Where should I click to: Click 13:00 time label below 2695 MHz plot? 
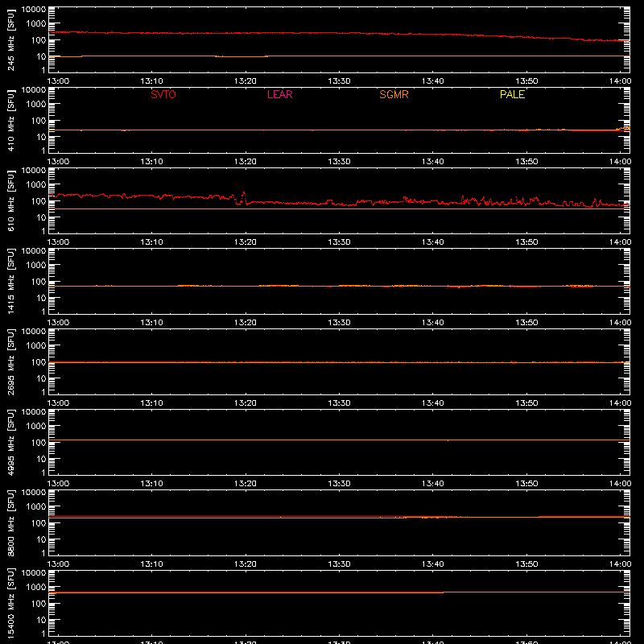pos(58,403)
